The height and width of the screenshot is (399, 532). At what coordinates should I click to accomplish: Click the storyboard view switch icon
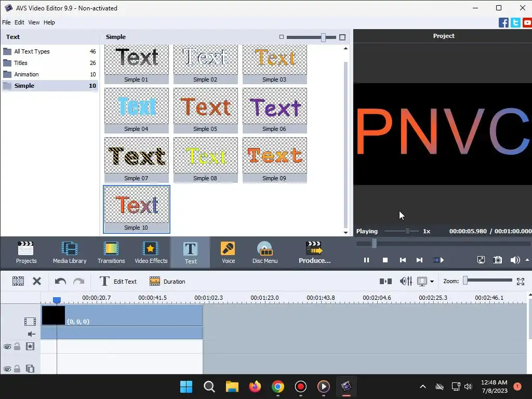[385, 281]
